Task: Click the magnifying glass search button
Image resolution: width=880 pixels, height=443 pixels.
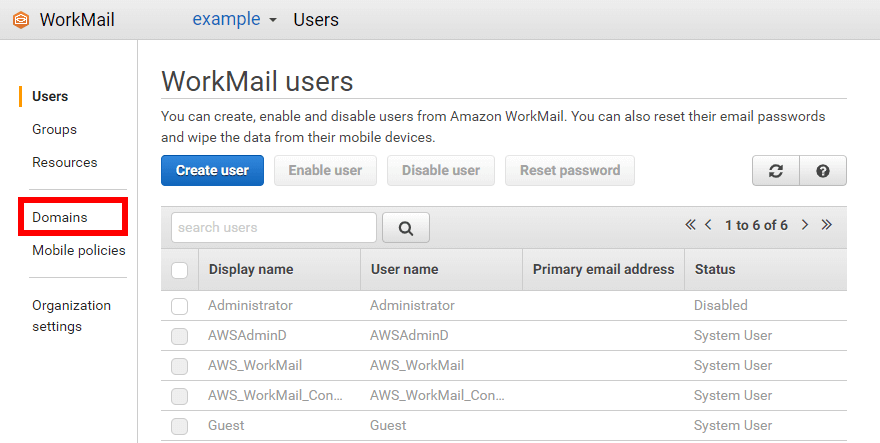Action: coord(406,228)
